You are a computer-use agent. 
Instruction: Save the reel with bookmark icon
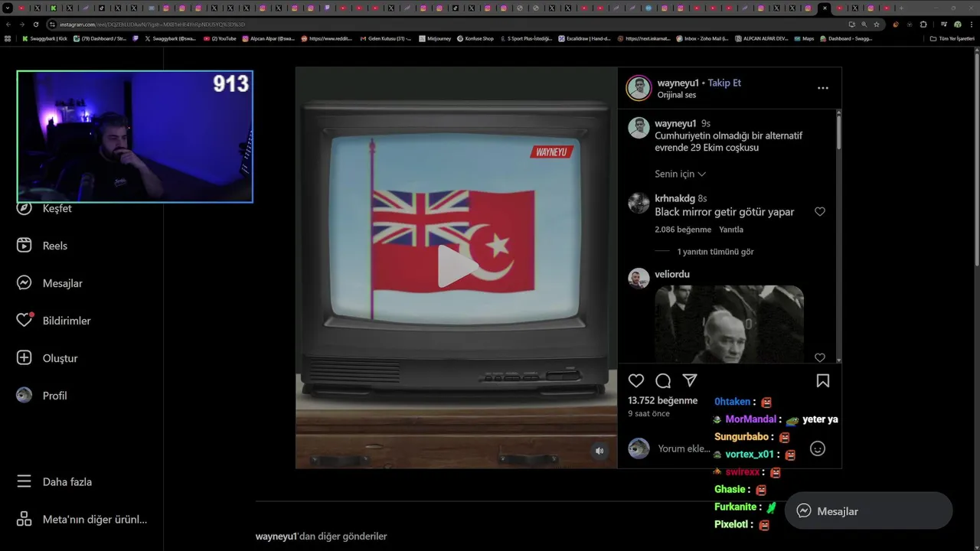coord(823,381)
